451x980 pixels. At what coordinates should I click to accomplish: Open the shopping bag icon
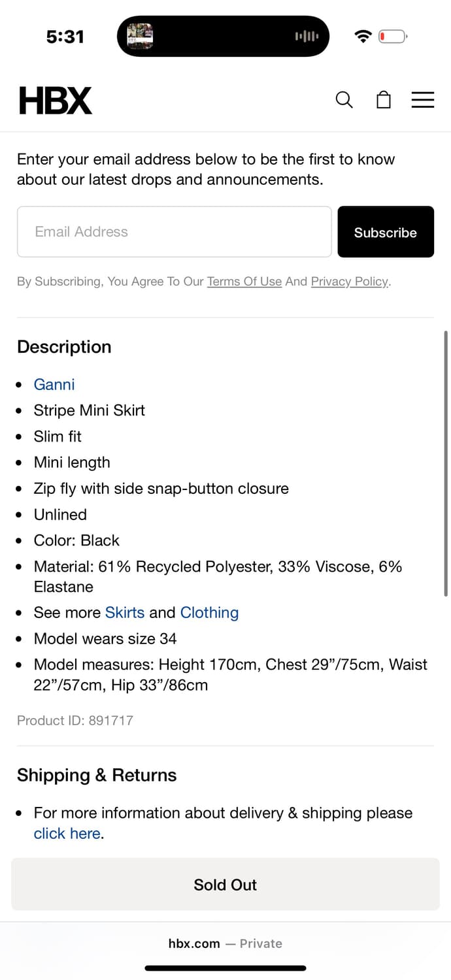pos(384,99)
